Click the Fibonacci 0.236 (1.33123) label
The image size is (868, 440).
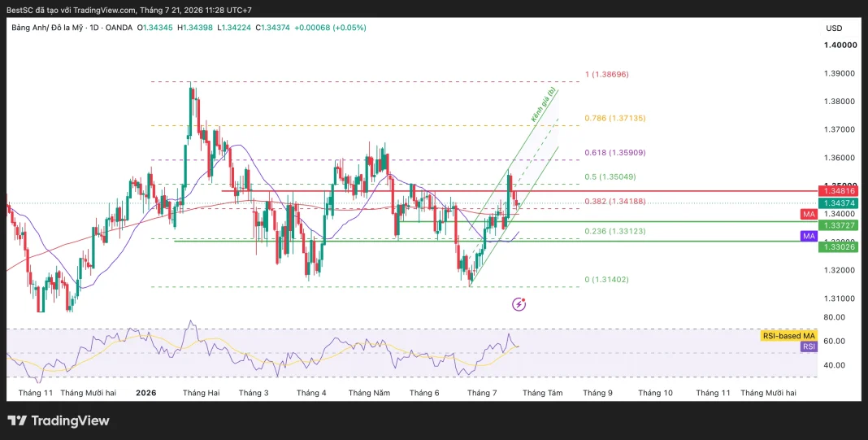(615, 231)
